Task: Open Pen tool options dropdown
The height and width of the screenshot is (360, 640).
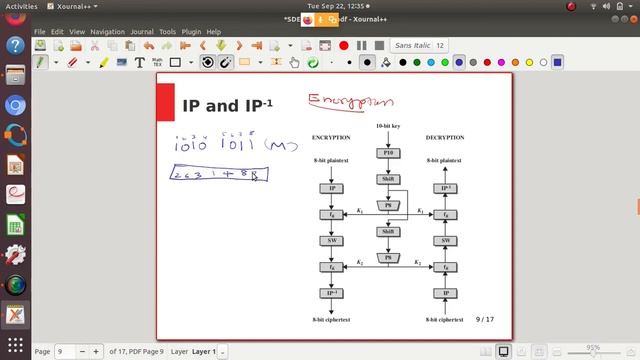Action: coord(56,62)
